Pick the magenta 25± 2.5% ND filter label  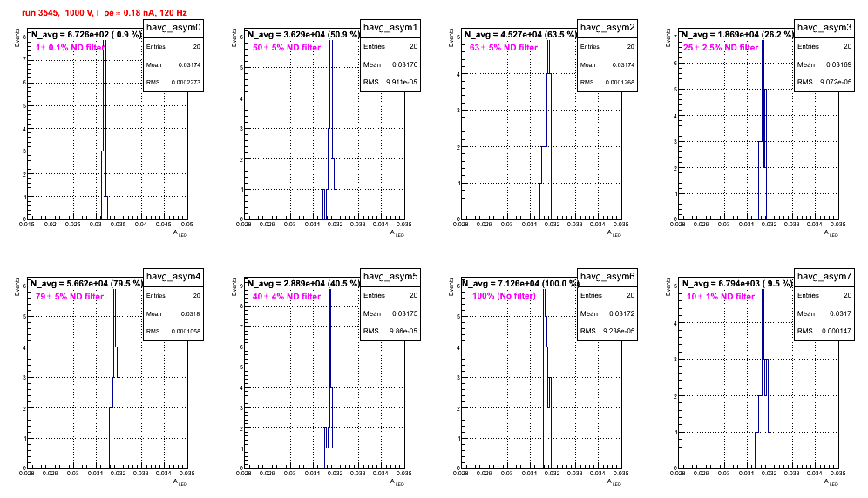(x=721, y=48)
